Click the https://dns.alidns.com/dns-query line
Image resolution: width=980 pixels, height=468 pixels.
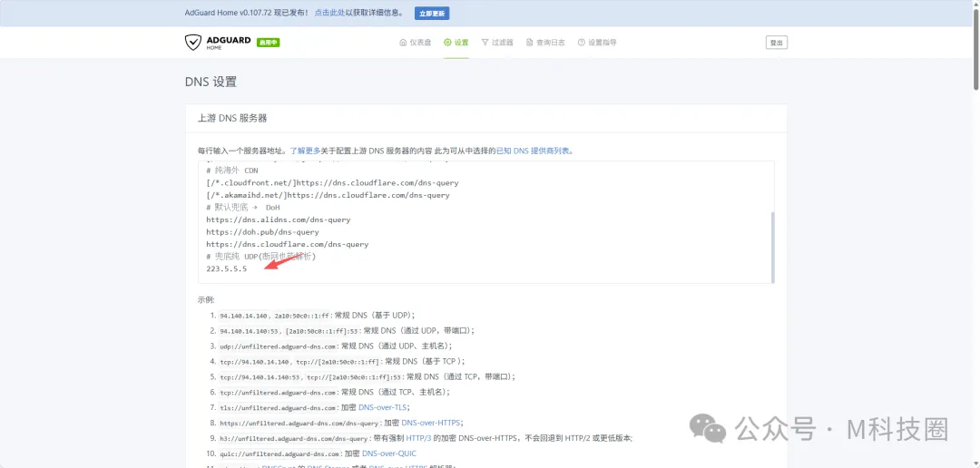click(x=279, y=219)
